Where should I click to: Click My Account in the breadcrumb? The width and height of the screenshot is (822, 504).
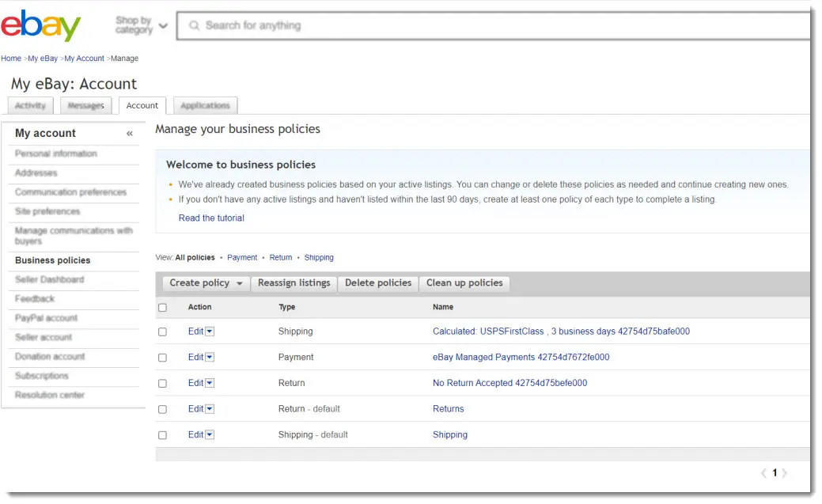tap(85, 59)
